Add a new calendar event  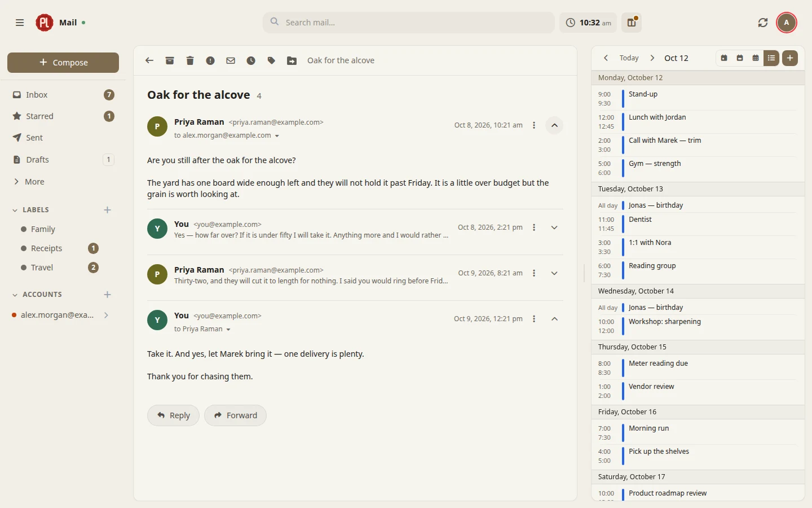(x=790, y=58)
